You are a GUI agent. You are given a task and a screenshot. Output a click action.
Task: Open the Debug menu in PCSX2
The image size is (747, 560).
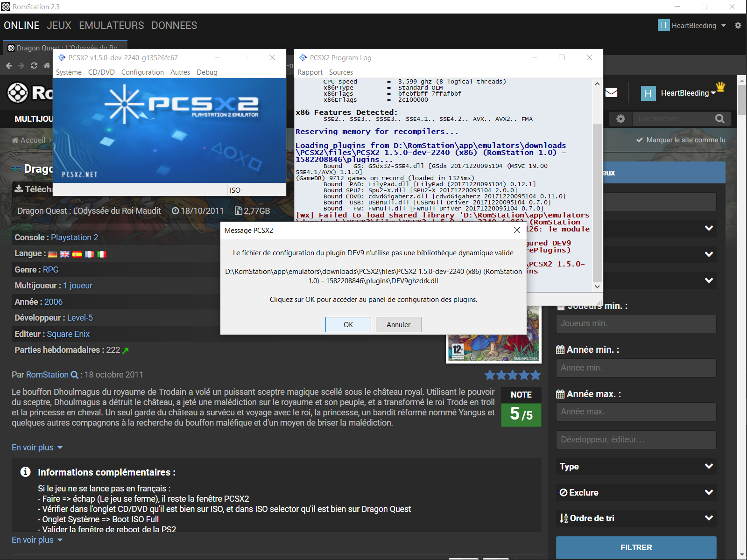point(207,72)
